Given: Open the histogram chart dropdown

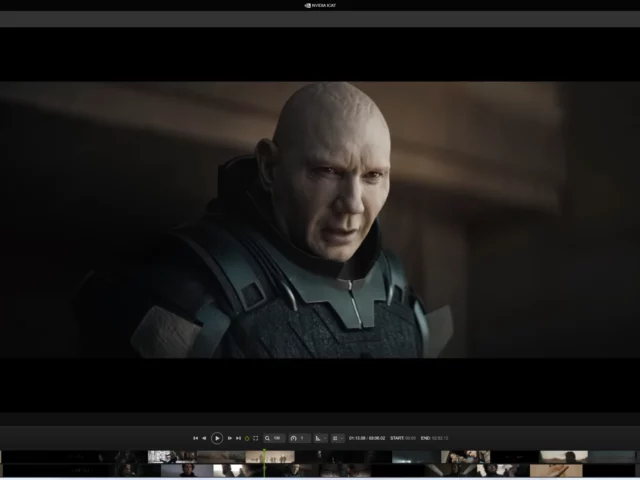Looking at the screenshot, I should [x=320, y=438].
